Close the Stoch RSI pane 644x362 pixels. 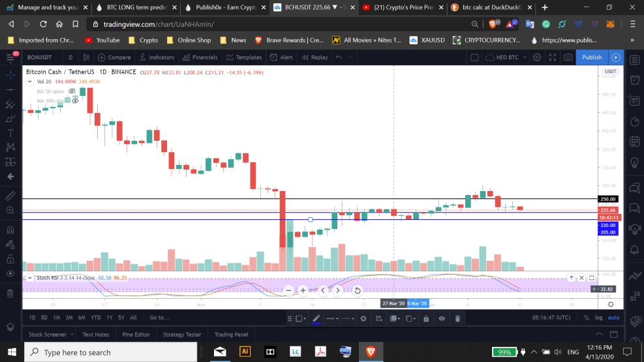[581, 278]
